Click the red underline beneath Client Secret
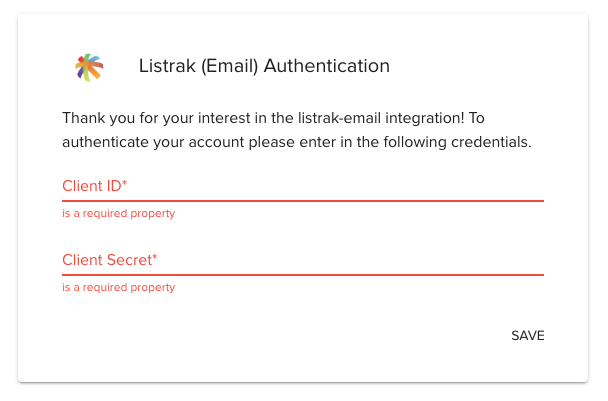Viewport: 608px width, 401px height. pos(302,275)
